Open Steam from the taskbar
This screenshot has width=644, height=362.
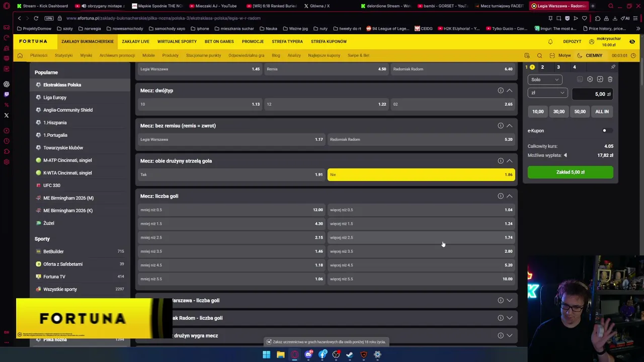pyautogui.click(x=350, y=354)
